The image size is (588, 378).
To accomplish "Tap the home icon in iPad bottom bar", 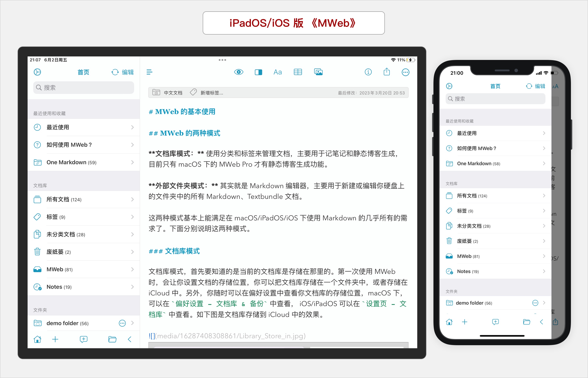I will (x=37, y=339).
